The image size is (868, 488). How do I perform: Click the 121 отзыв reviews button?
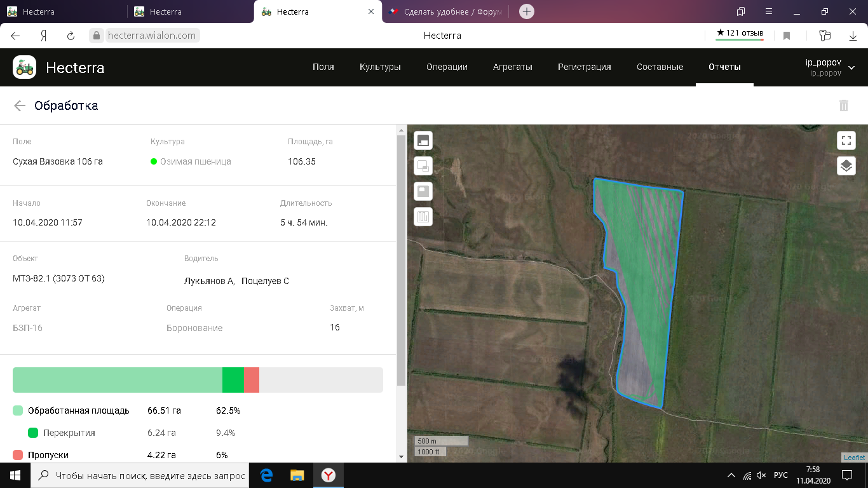(x=740, y=33)
